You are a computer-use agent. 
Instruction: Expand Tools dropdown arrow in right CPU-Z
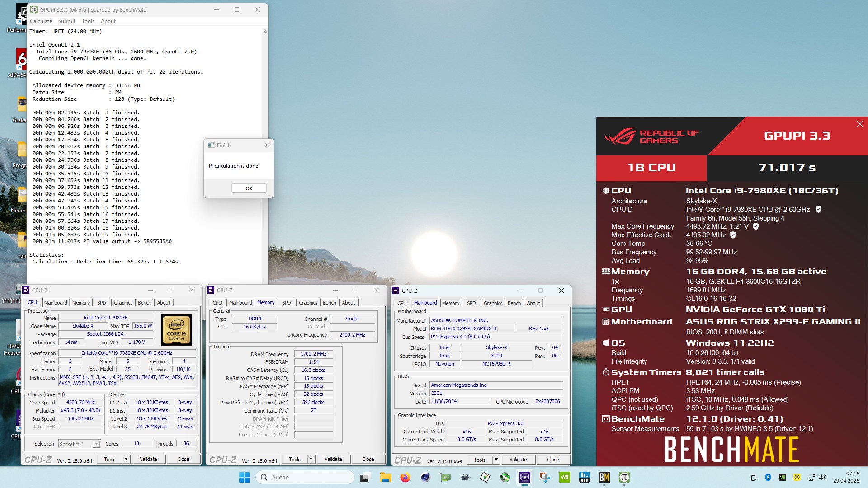pyautogui.click(x=496, y=460)
